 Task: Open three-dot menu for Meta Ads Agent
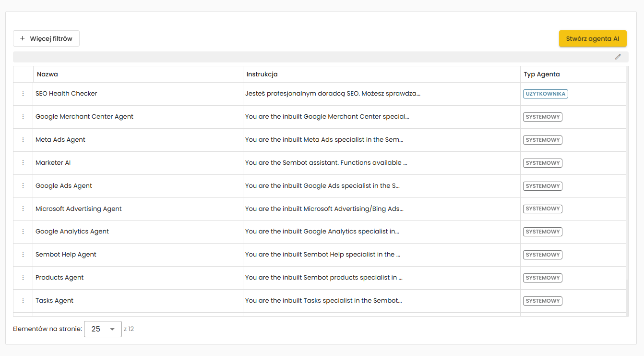[x=23, y=140]
